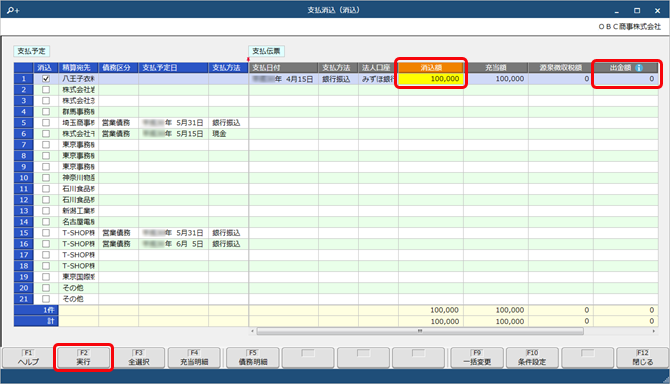Screen dimensions: 670x384
Task: Click the 債務区分 column header
Action: 118,67
